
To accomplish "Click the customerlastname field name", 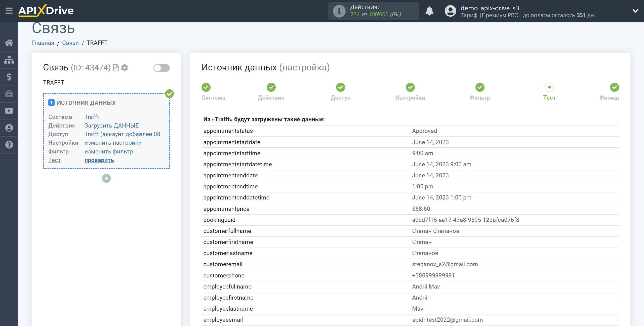I will [x=228, y=253].
